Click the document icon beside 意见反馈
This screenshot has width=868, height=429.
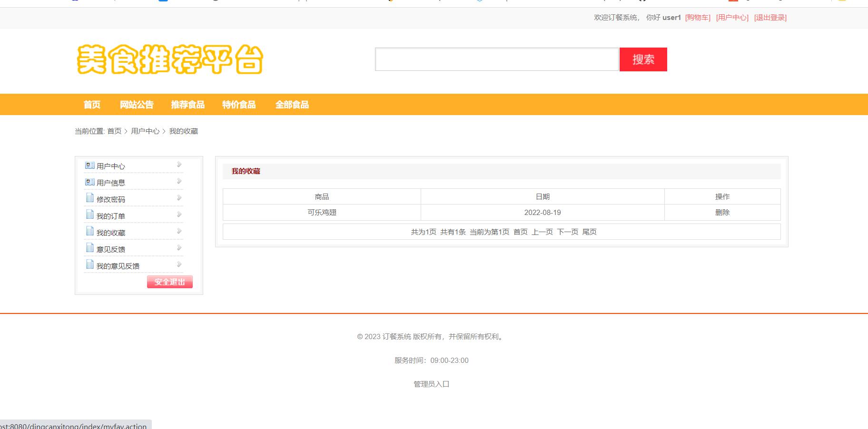[x=90, y=248]
